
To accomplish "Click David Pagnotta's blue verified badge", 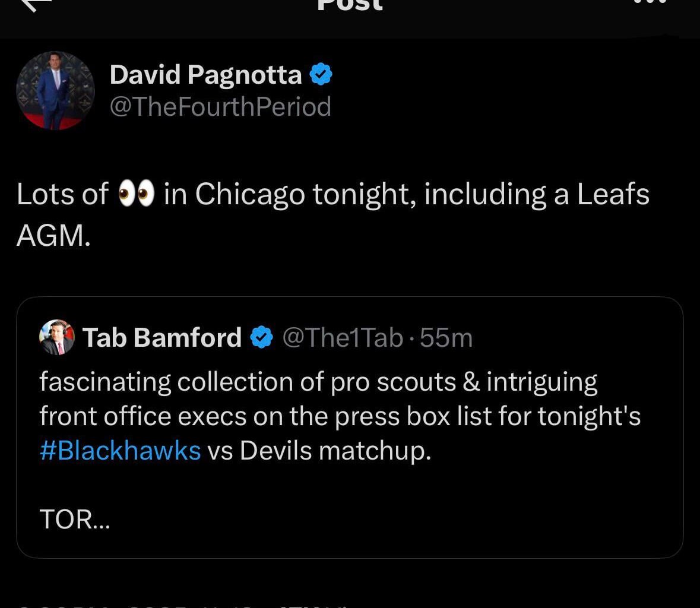I will point(321,74).
